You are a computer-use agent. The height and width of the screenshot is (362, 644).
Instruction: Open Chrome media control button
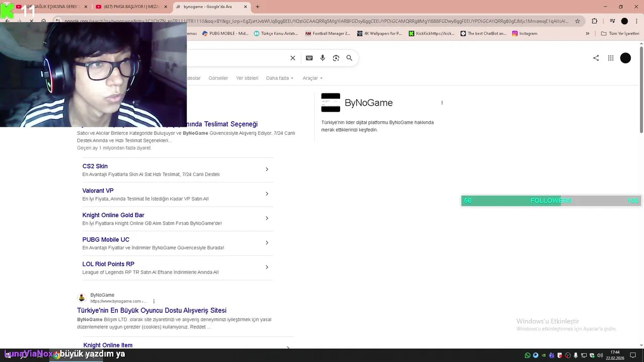pyautogui.click(x=612, y=21)
